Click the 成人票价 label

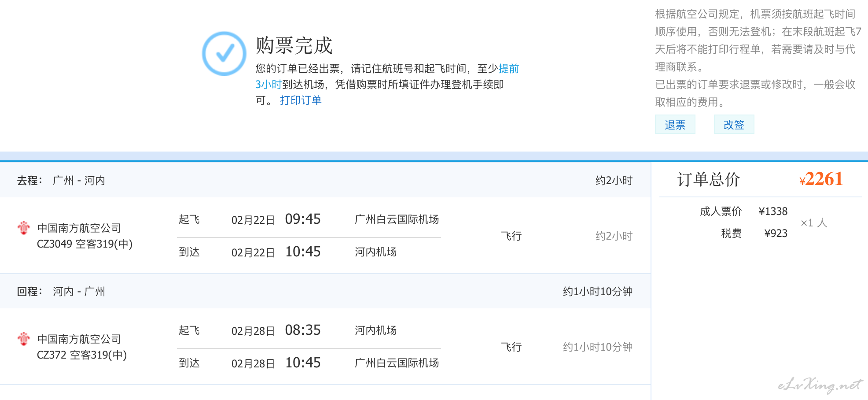point(721,211)
